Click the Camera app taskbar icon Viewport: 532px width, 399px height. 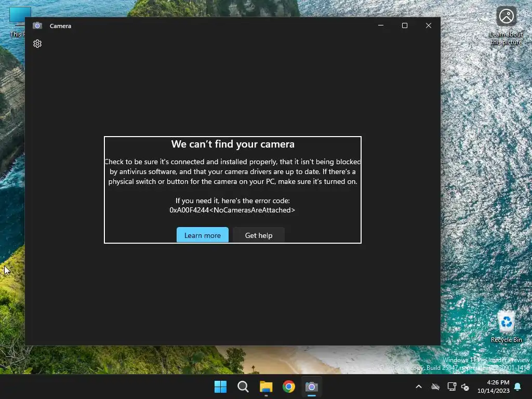pos(312,387)
